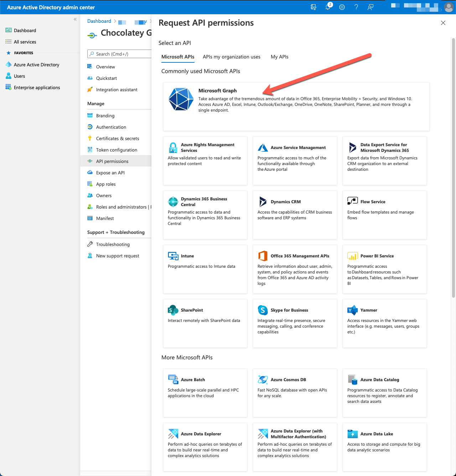Switch to APIs my organization uses tab
This screenshot has width=456, height=476.
tap(232, 57)
